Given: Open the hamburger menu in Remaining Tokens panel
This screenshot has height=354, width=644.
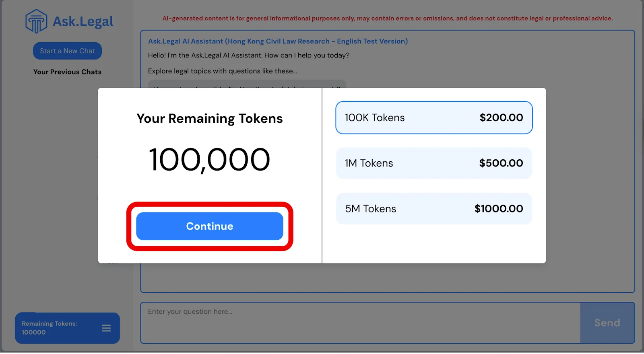Looking at the screenshot, I should pos(106,328).
